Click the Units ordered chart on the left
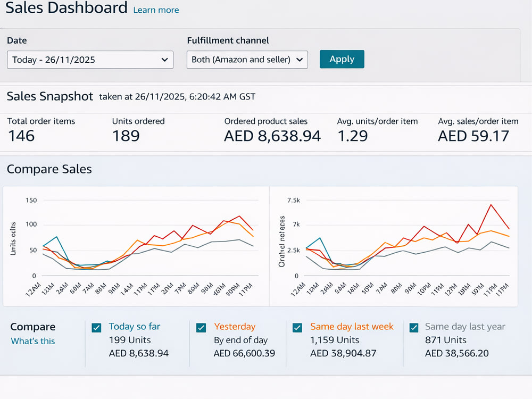Image resolution: width=532 pixels, height=399 pixels. pos(136,246)
